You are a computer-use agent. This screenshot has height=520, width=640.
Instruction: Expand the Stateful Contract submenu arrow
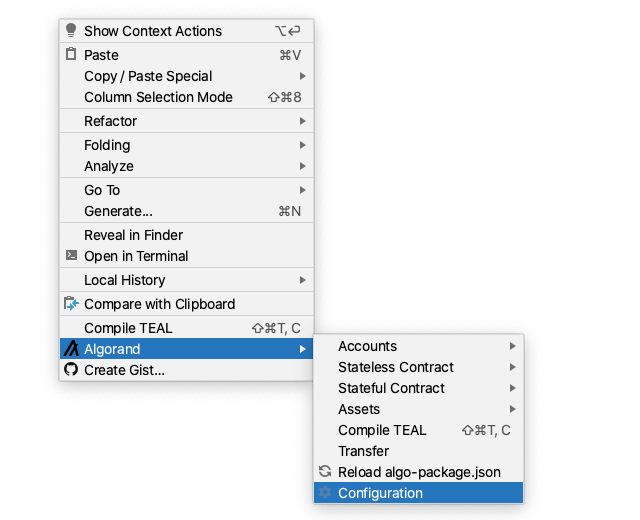513,388
